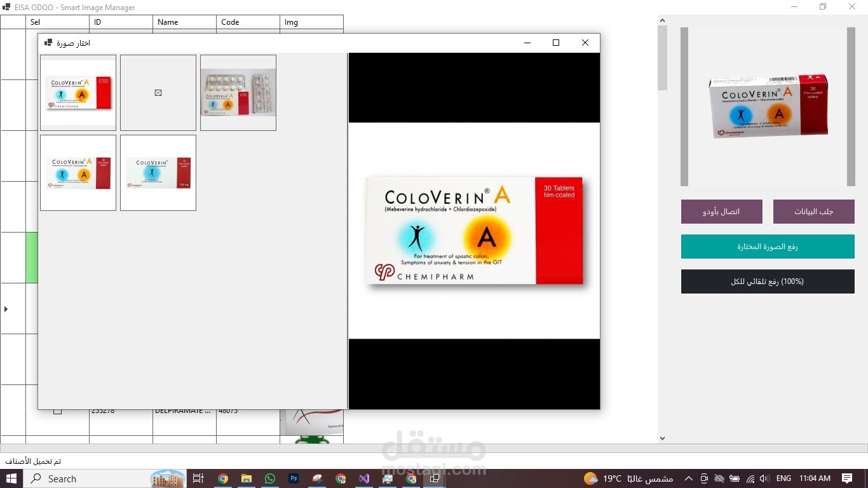Open the Wi-Fi network flyout
The image size is (868, 488).
(750, 478)
